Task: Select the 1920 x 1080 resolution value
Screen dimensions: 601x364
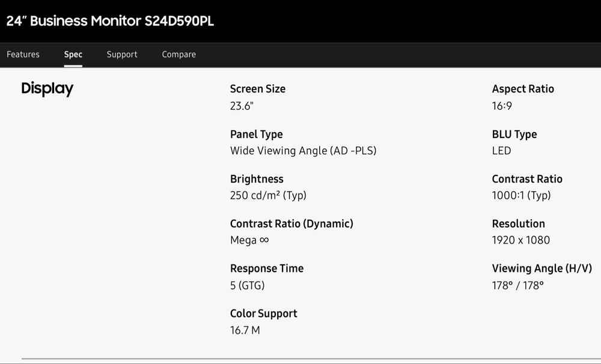Action: coord(521,240)
